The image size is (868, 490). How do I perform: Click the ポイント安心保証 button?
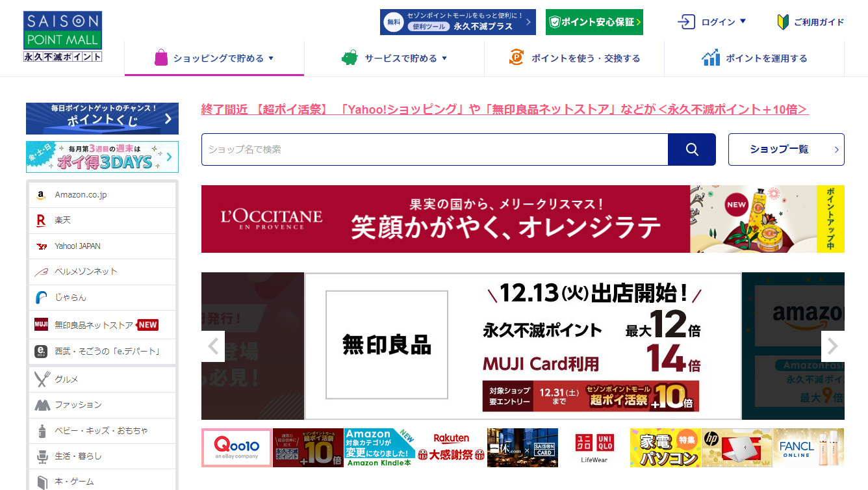coord(594,22)
